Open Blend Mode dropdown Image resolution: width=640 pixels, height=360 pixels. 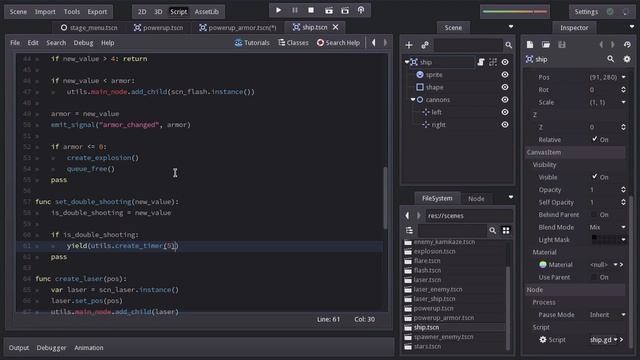point(623,227)
